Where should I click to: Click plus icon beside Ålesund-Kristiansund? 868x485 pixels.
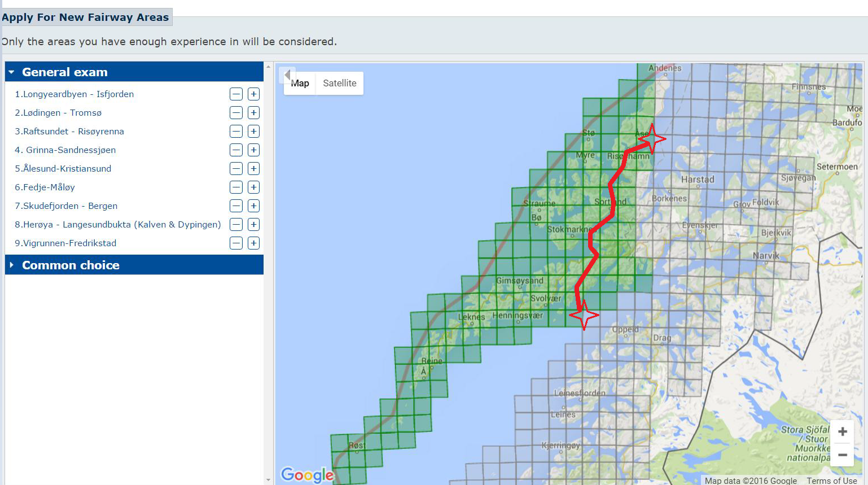click(253, 169)
